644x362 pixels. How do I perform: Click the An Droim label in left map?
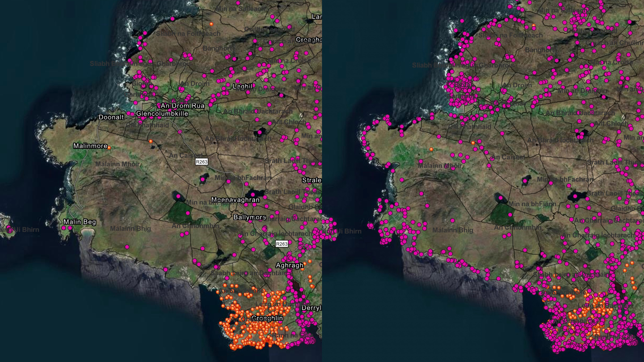pos(195,84)
